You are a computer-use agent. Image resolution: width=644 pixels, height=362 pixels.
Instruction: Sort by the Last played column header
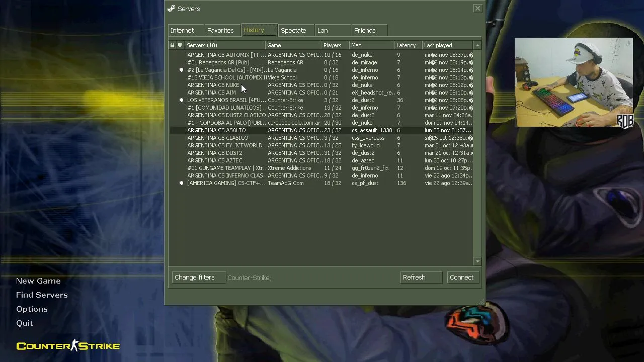(447, 45)
